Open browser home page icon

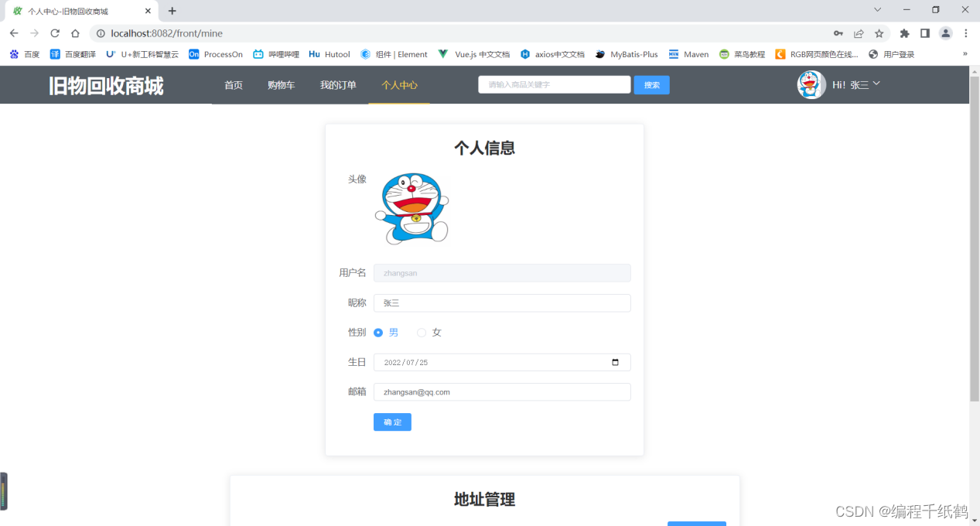75,33
